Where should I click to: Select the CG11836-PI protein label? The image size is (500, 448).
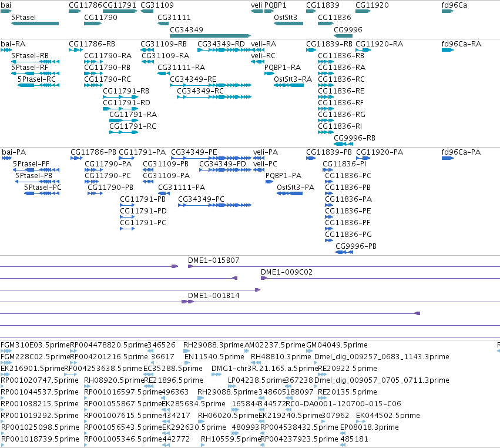coord(344,163)
